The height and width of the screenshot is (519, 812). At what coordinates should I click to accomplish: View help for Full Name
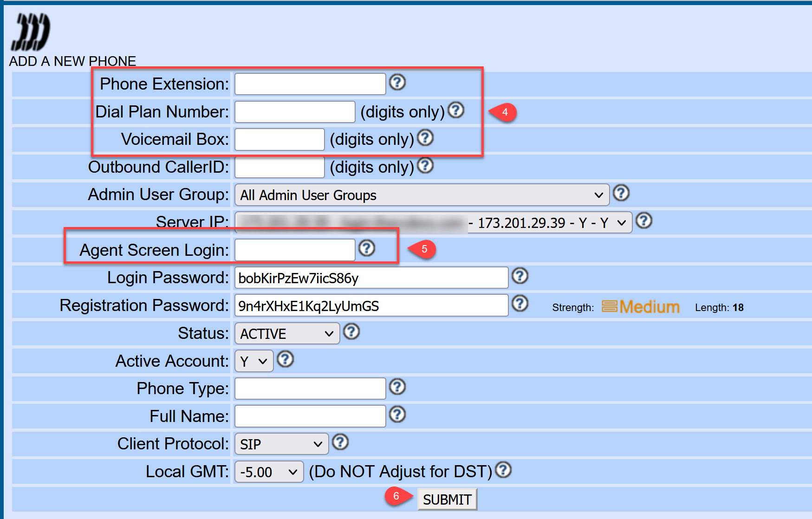point(397,415)
